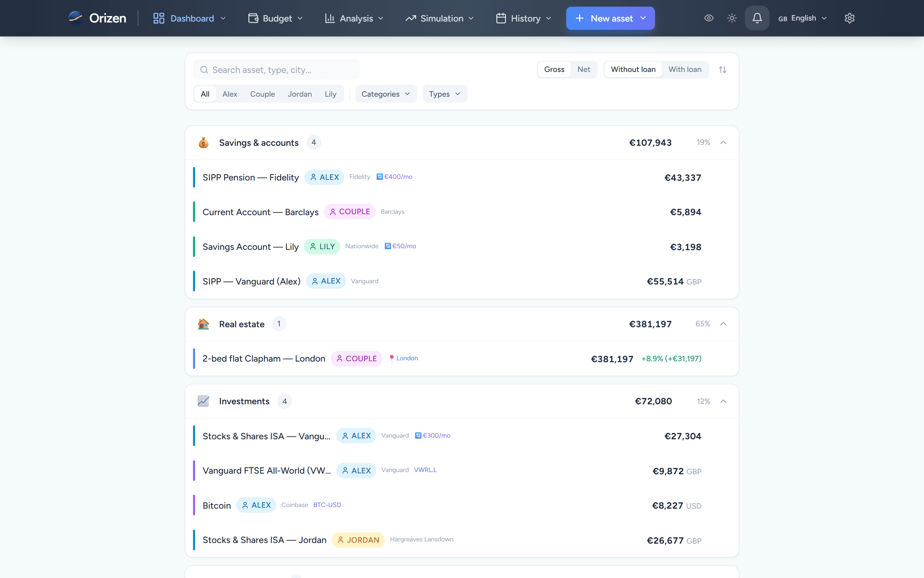Collapse Investments section
The height and width of the screenshot is (578, 924).
723,401
